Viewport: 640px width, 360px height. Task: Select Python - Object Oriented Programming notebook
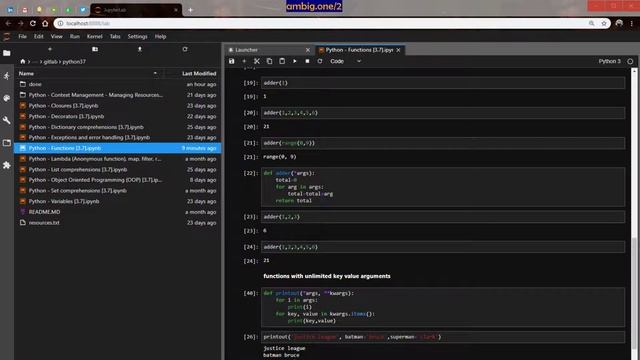118,180
